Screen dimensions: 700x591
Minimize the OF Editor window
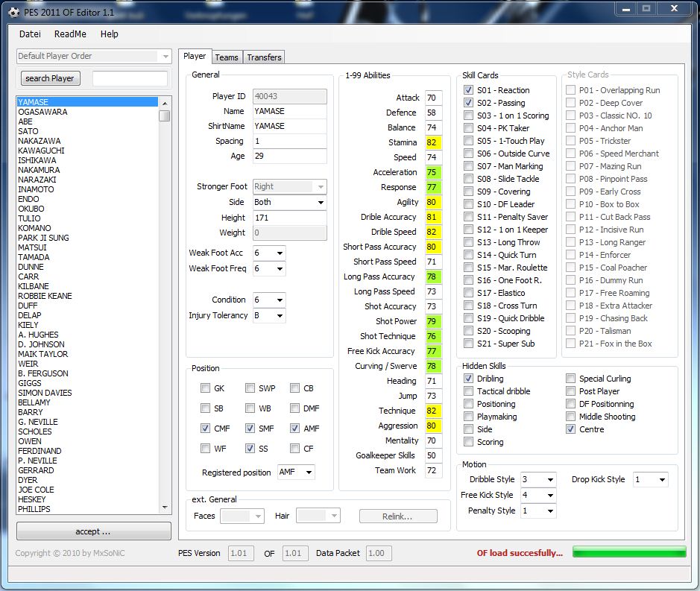point(626,9)
